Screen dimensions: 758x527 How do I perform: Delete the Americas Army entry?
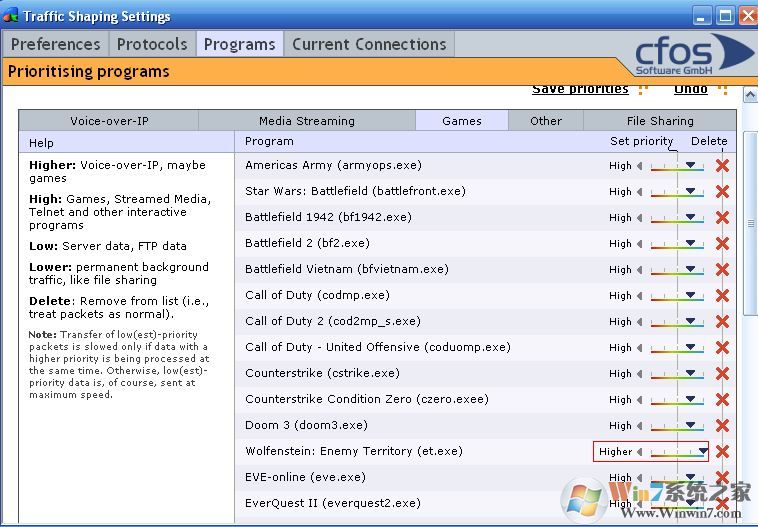coord(722,166)
